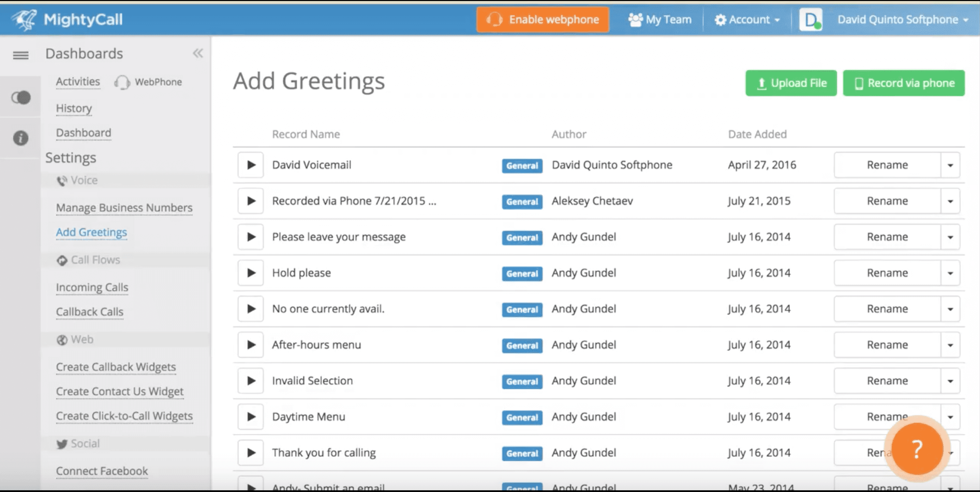
Task: Click the Upload File button
Action: [x=791, y=83]
